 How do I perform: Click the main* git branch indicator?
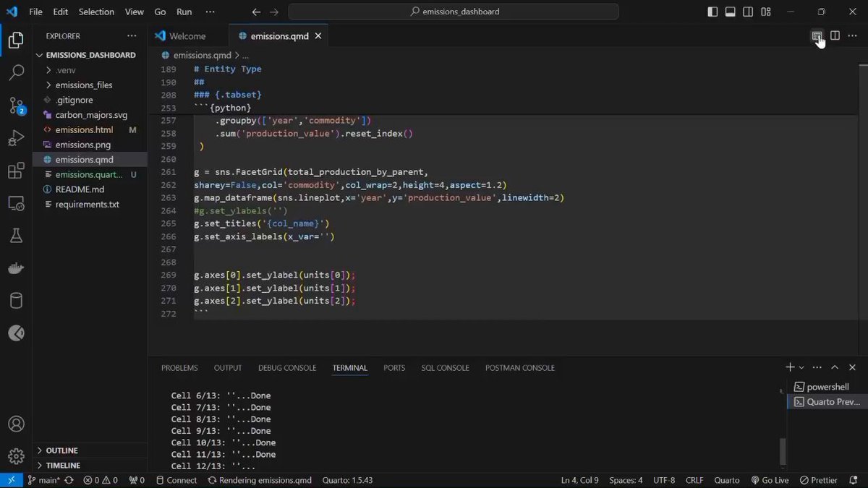[x=43, y=480]
